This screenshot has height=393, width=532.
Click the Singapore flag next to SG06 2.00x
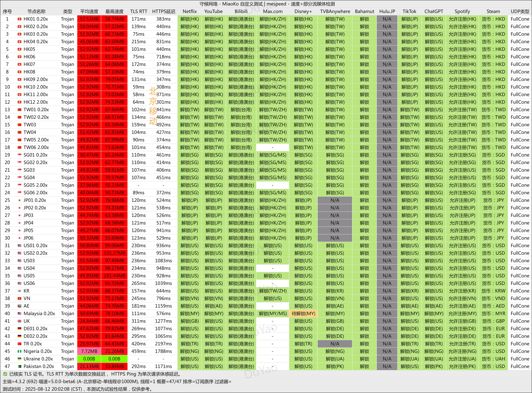tap(20, 193)
